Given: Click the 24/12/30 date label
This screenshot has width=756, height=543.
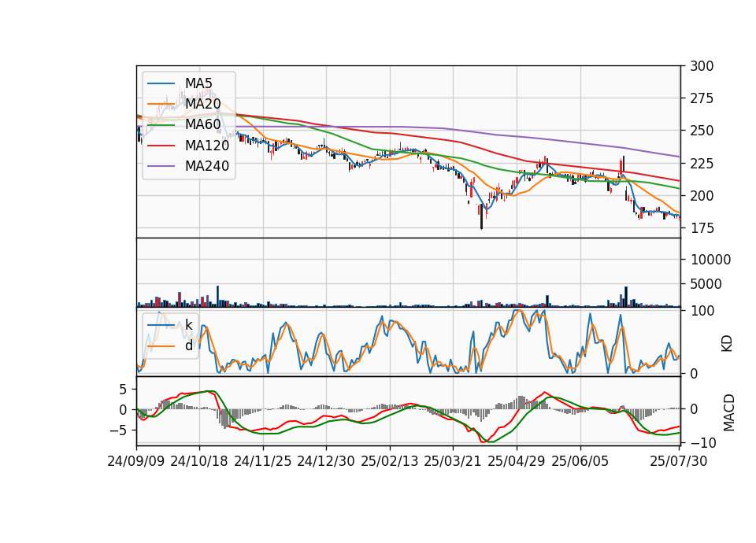Looking at the screenshot, I should pyautogui.click(x=326, y=461).
